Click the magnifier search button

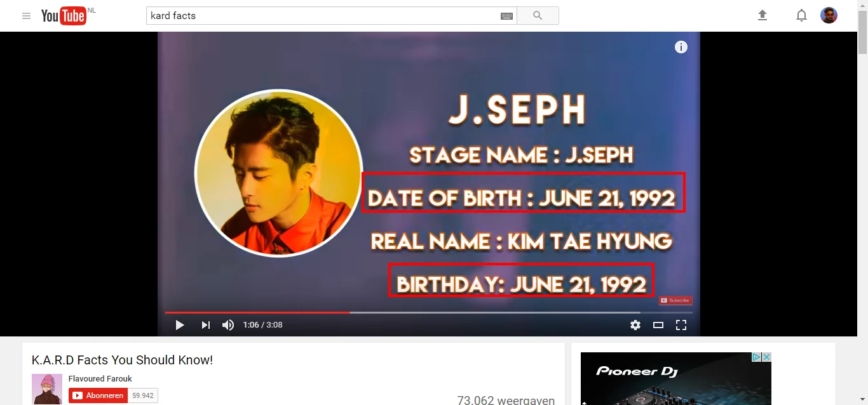pos(538,16)
